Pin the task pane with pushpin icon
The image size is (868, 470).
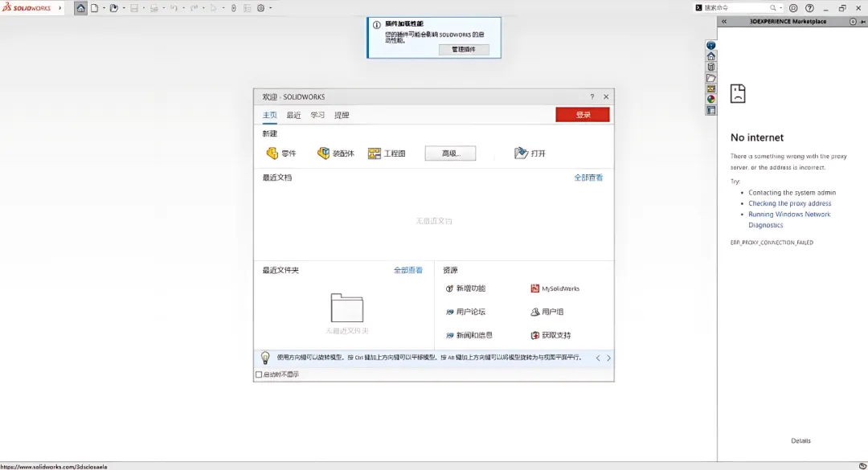pyautogui.click(x=863, y=22)
